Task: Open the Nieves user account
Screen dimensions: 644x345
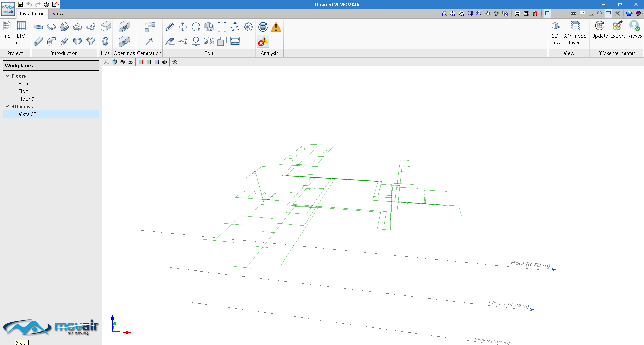Action: (x=635, y=30)
